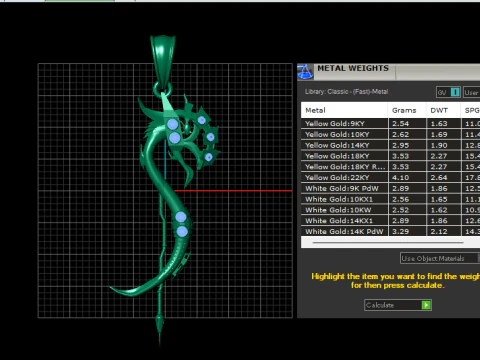Click the 2.64 DWT value
The image size is (480, 360).
coord(439,178)
